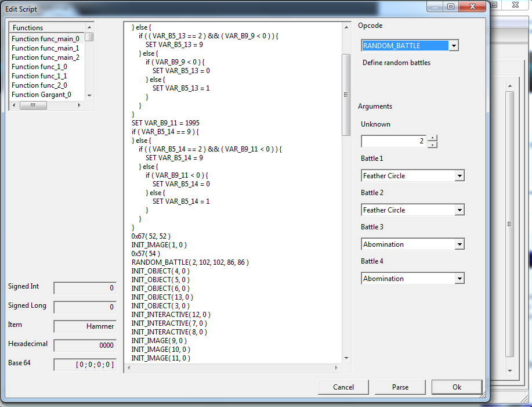Click the Functions list scroll left arrow
This screenshot has height=407, width=532.
pyautogui.click(x=14, y=105)
